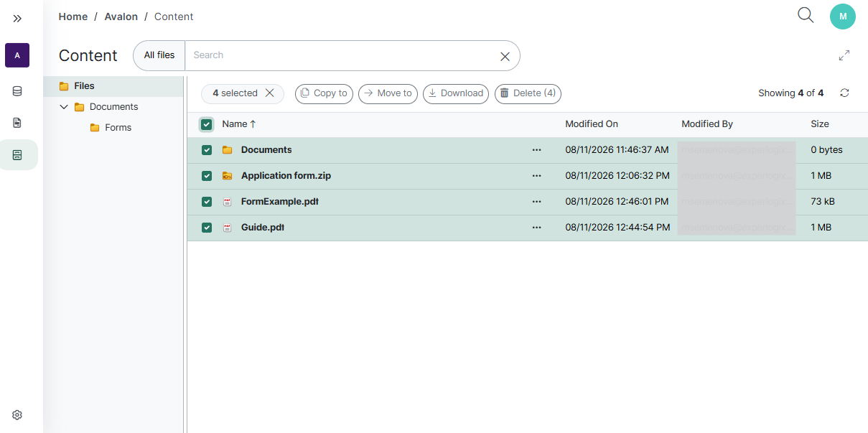This screenshot has height=433, width=868.
Task: Open the more-actions menu for FormExample.pdf
Action: tap(536, 202)
